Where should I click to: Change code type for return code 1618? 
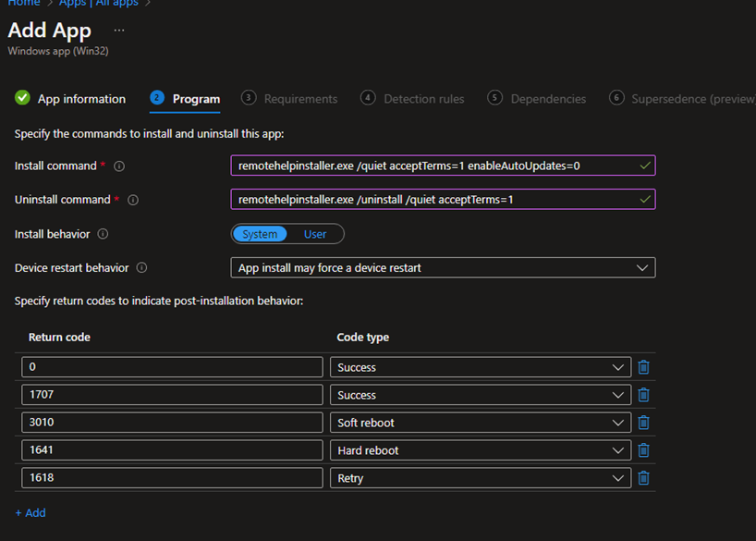coord(480,478)
